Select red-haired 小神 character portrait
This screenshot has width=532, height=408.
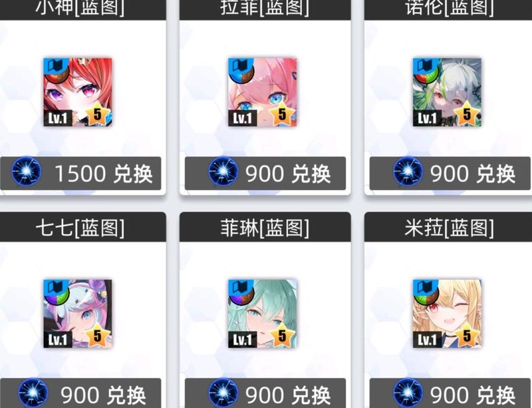pos(78,92)
